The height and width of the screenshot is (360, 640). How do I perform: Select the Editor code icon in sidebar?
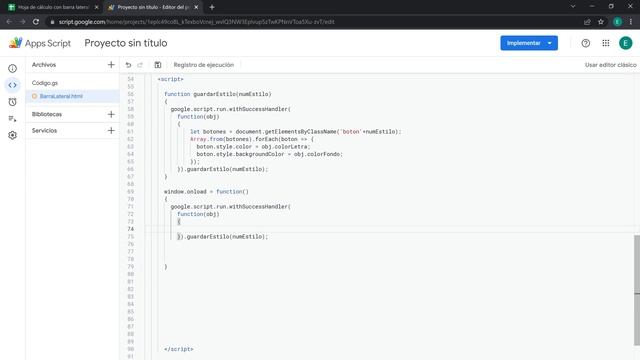click(12, 85)
